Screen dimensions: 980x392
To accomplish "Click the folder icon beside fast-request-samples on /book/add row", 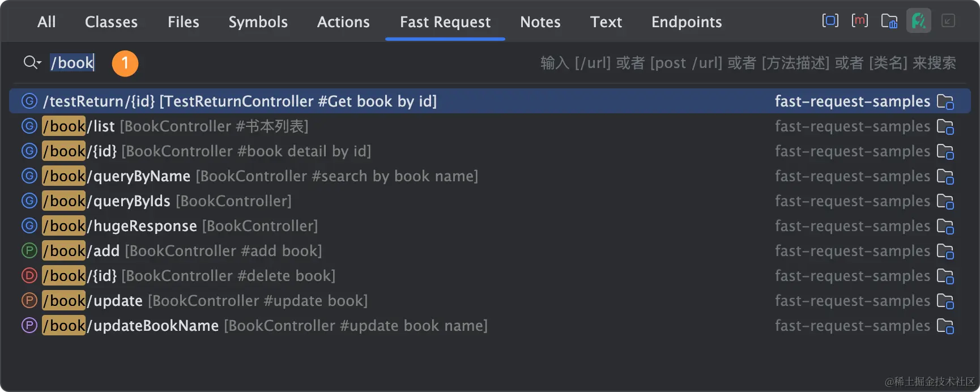I will [x=946, y=251].
